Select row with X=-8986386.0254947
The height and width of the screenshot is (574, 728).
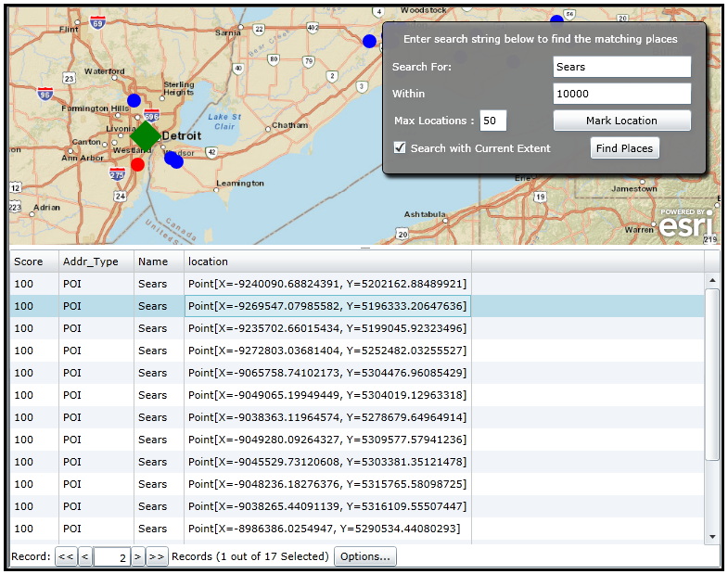[357, 529]
